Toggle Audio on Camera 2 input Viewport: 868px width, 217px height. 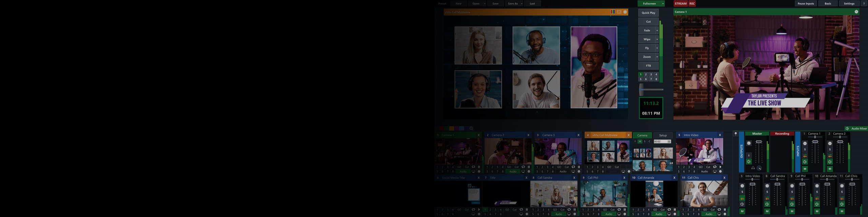coord(513,172)
